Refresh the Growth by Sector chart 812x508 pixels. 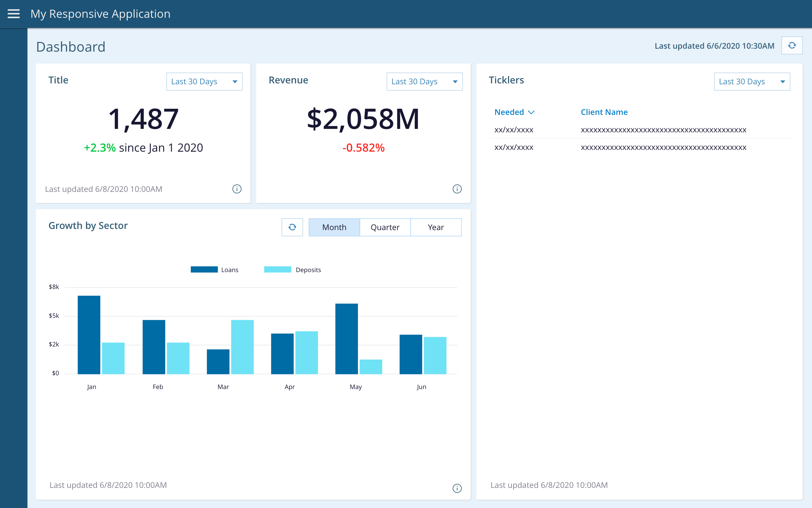coord(292,227)
